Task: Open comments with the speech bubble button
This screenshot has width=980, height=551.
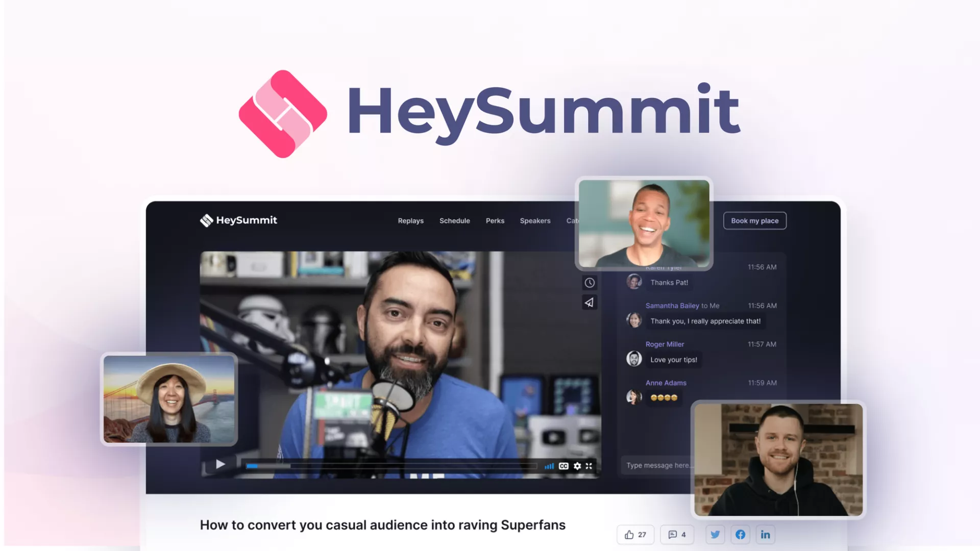Action: [677, 534]
